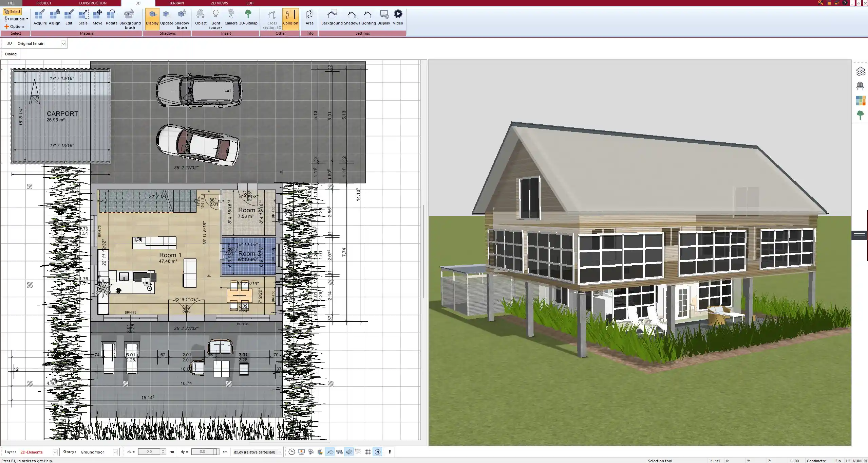Activate the Move material tool
Screen dimensions: 868x463
click(x=97, y=17)
